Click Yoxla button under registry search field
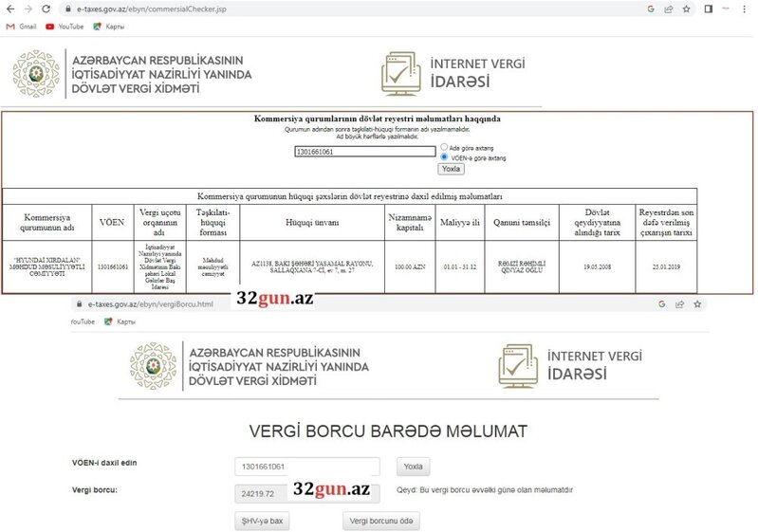Viewport: 758px width, 532px height. click(x=451, y=169)
